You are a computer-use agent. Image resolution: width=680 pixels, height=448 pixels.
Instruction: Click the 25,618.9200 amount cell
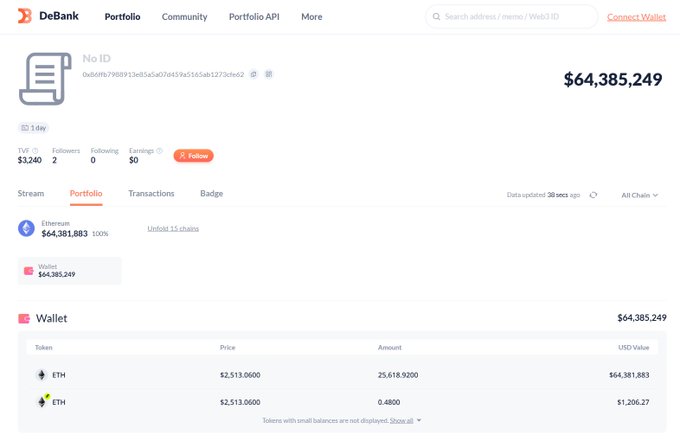coord(398,375)
